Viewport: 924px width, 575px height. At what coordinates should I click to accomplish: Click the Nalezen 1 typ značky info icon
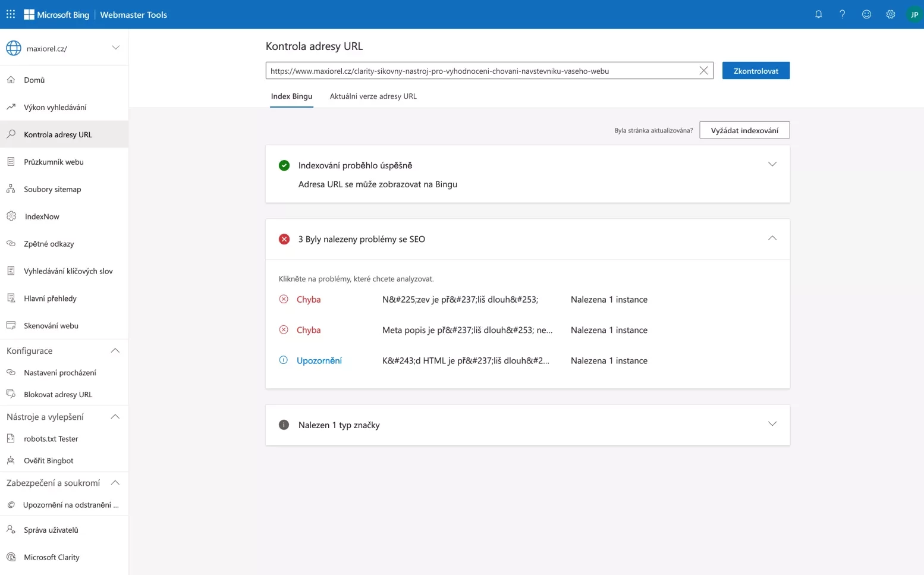tap(284, 425)
